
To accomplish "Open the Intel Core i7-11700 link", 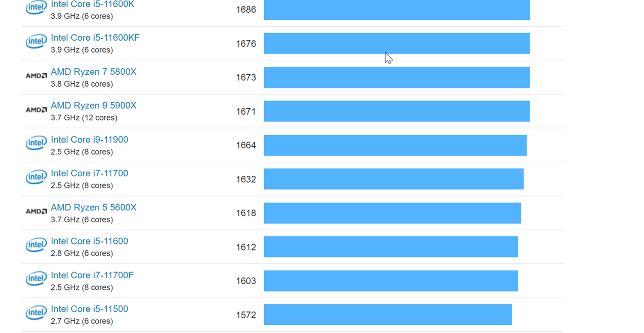I will pyautogui.click(x=89, y=173).
